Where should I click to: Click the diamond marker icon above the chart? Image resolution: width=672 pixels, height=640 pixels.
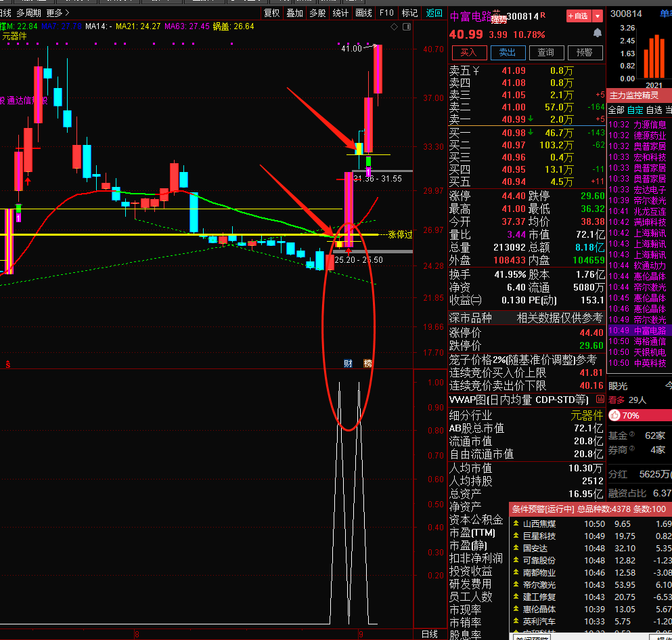tap(394, 27)
